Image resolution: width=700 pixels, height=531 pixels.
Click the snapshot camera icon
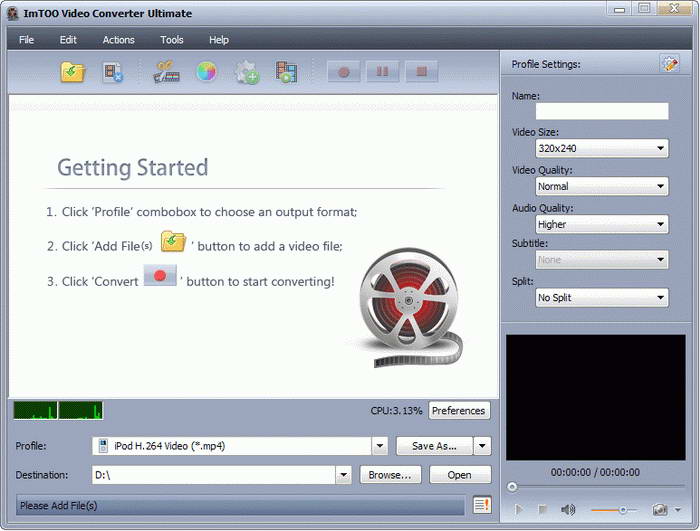(660, 509)
